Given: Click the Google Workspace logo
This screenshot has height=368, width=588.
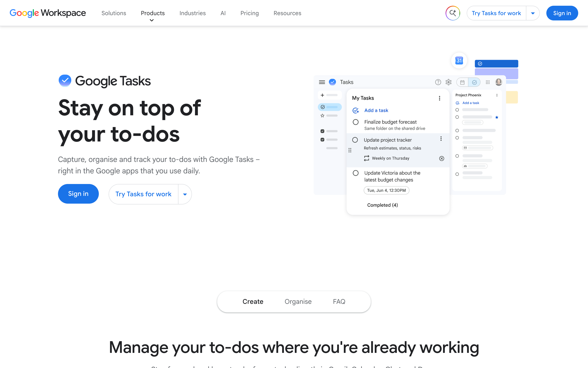Looking at the screenshot, I should 48,13.
